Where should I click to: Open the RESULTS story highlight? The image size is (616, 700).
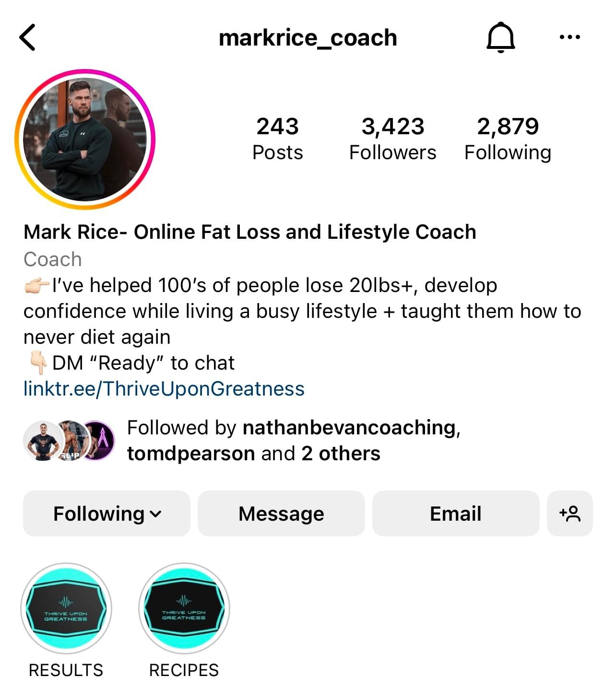pos(66,608)
